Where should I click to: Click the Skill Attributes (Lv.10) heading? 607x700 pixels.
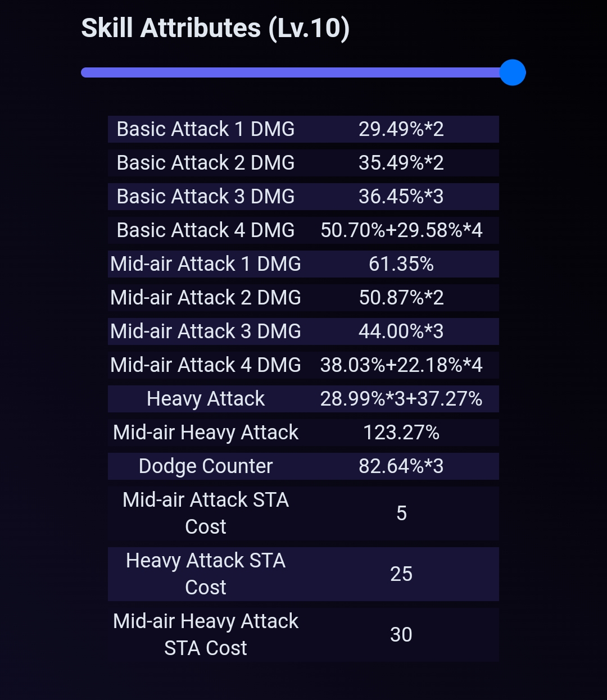pos(215,28)
